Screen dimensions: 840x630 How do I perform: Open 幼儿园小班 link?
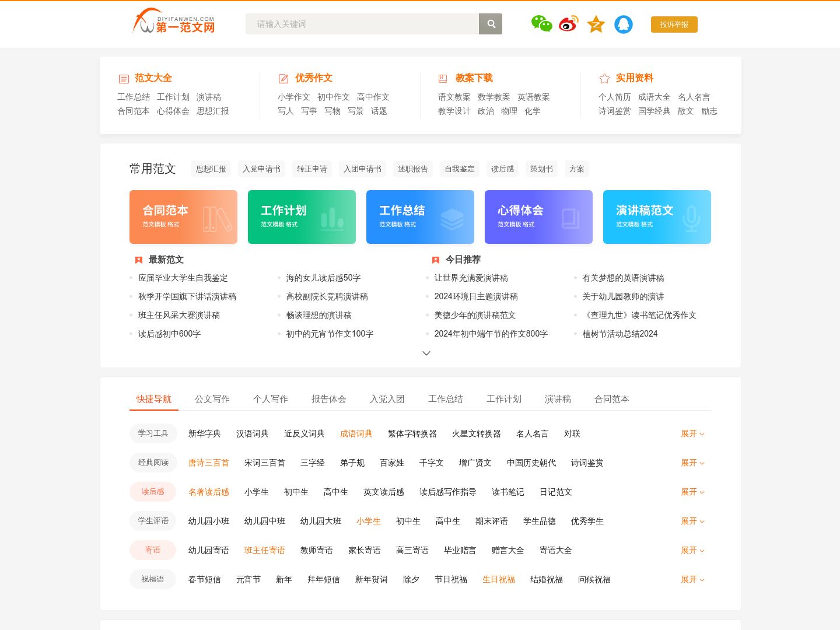coord(209,521)
